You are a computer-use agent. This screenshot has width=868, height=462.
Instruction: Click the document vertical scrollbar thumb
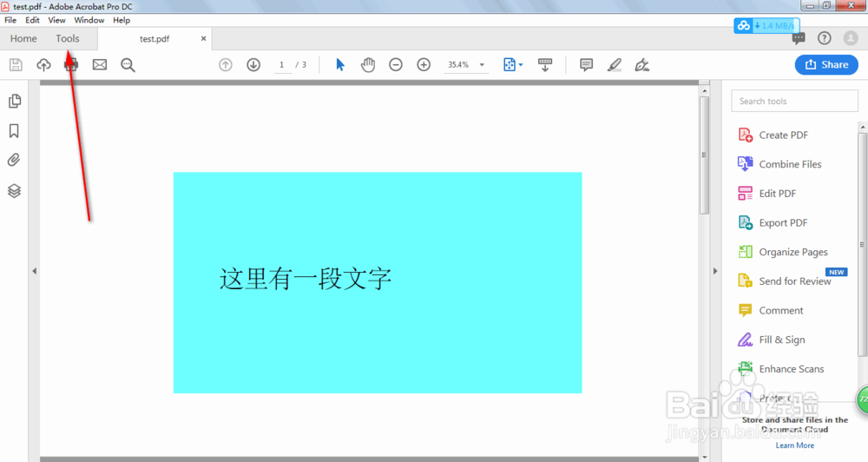pos(704,155)
